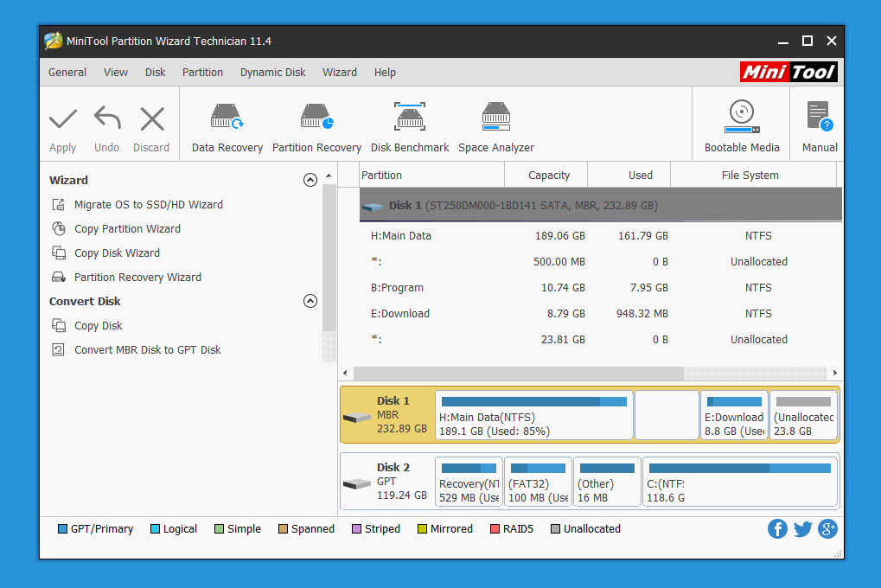Select the H:Main Data partition row
Image resolution: width=881 pixels, height=588 pixels.
[x=600, y=236]
